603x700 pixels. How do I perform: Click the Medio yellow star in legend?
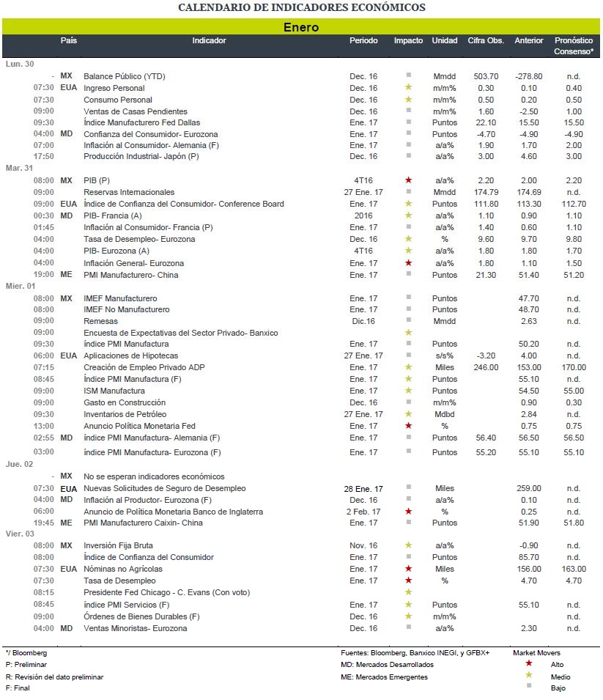[529, 675]
